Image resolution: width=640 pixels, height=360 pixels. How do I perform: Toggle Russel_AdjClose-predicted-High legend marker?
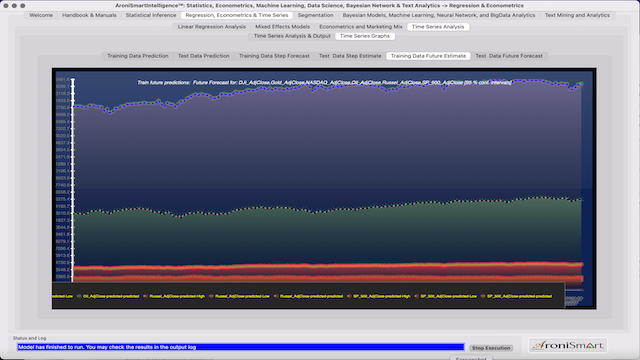[x=145, y=296]
